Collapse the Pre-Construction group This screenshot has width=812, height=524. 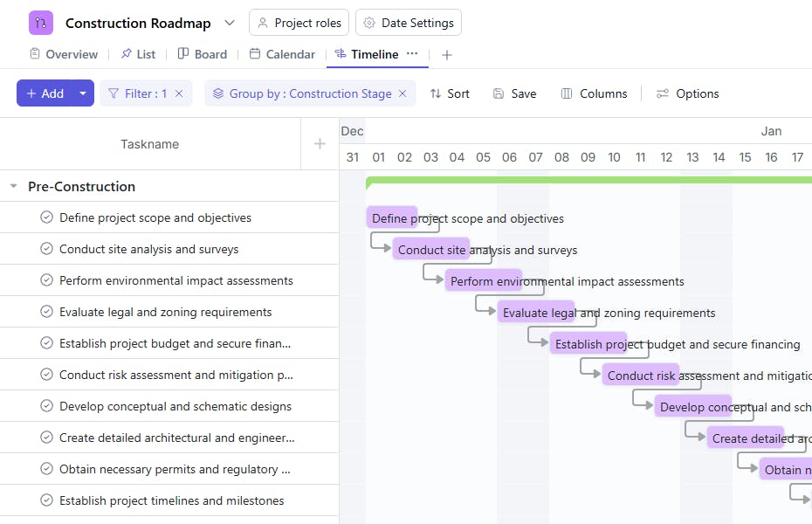(x=13, y=186)
